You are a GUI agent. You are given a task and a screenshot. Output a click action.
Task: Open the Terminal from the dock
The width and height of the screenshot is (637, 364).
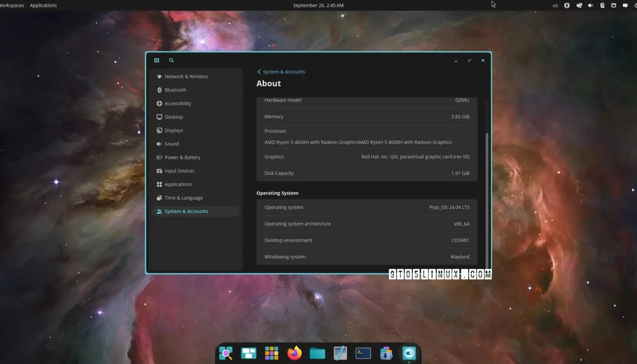click(363, 353)
